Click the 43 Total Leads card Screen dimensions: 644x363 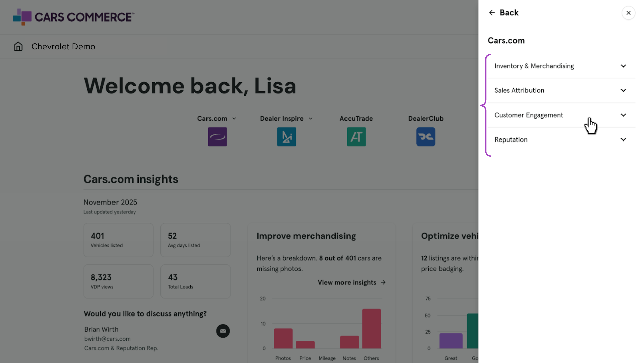[x=195, y=281]
